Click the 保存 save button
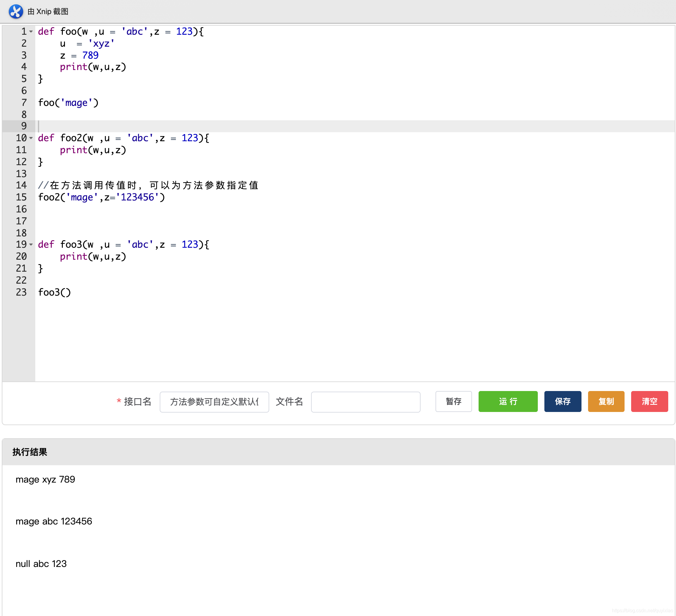 click(x=563, y=401)
